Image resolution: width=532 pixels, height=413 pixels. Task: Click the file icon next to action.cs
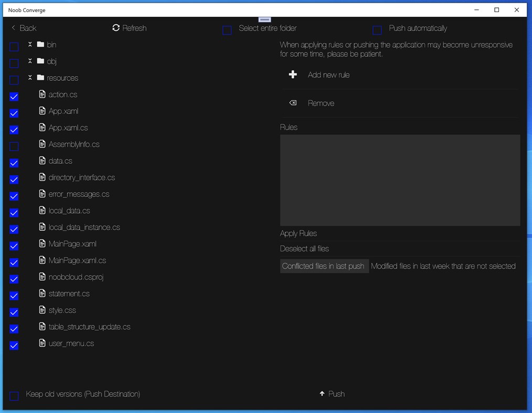(41, 94)
